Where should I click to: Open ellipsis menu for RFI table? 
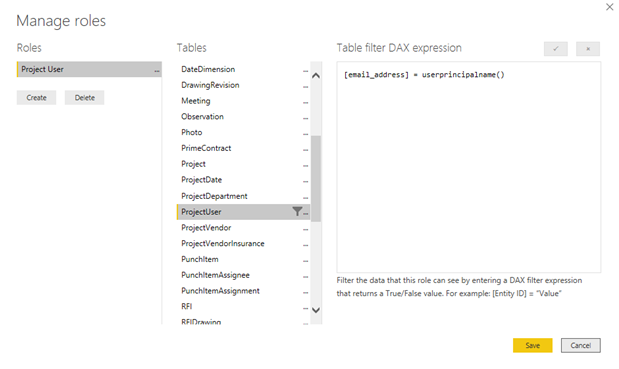[x=305, y=308]
